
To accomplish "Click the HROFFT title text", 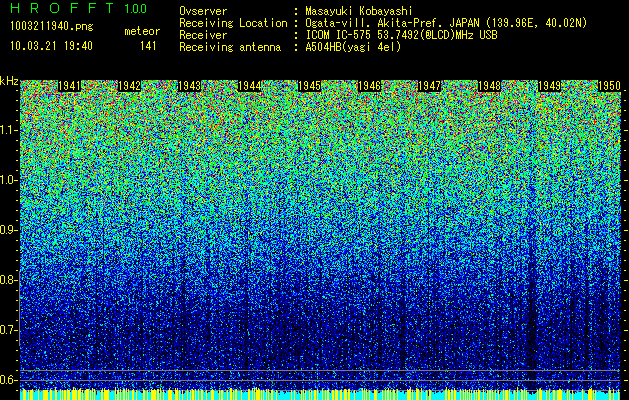I will click(62, 9).
